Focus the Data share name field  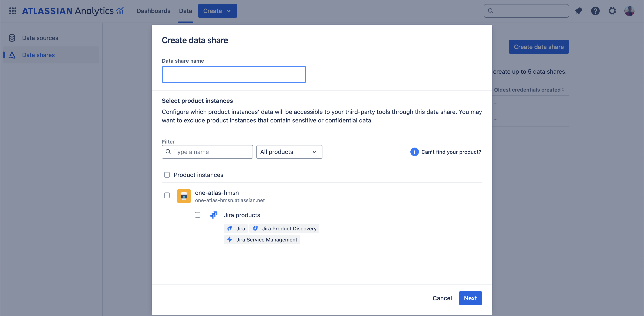pos(234,74)
